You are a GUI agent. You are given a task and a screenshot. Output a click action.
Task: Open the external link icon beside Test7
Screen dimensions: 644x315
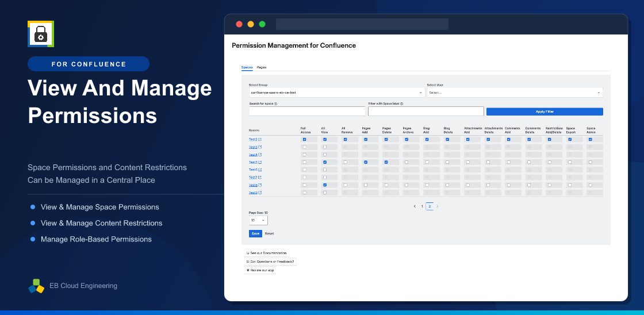(260, 178)
